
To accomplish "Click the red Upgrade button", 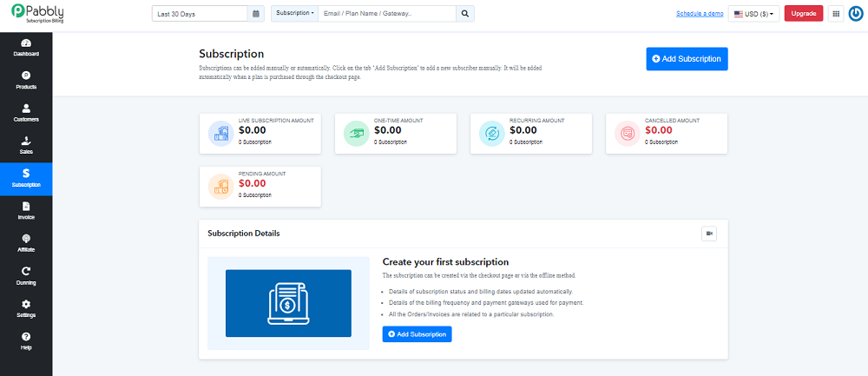I will pos(804,14).
